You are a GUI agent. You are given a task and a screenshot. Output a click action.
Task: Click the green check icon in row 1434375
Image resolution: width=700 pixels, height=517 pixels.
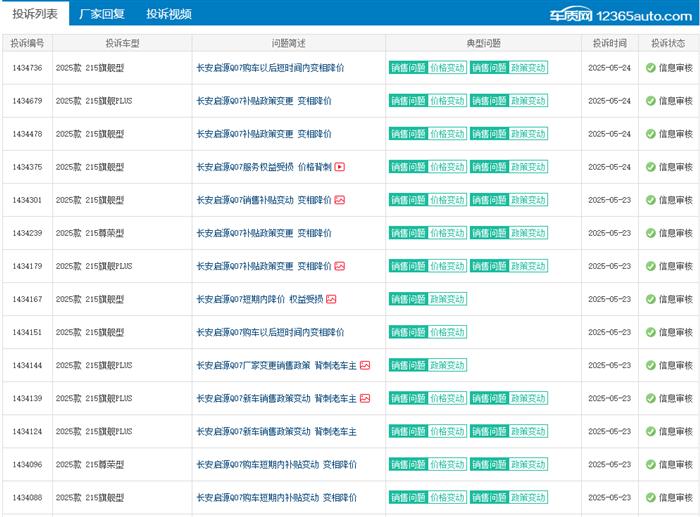click(x=651, y=167)
